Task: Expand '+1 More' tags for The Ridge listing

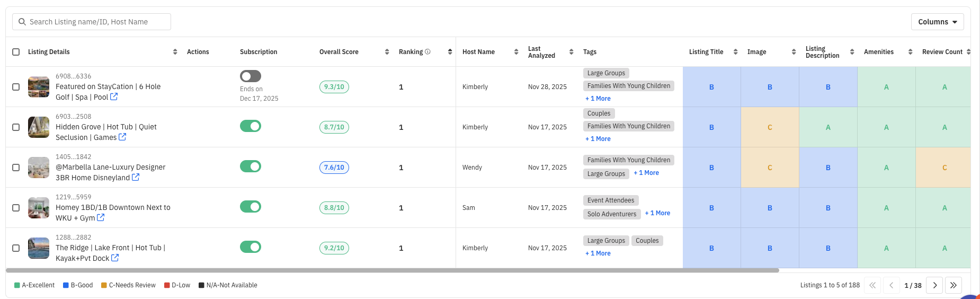Action: click(598, 253)
